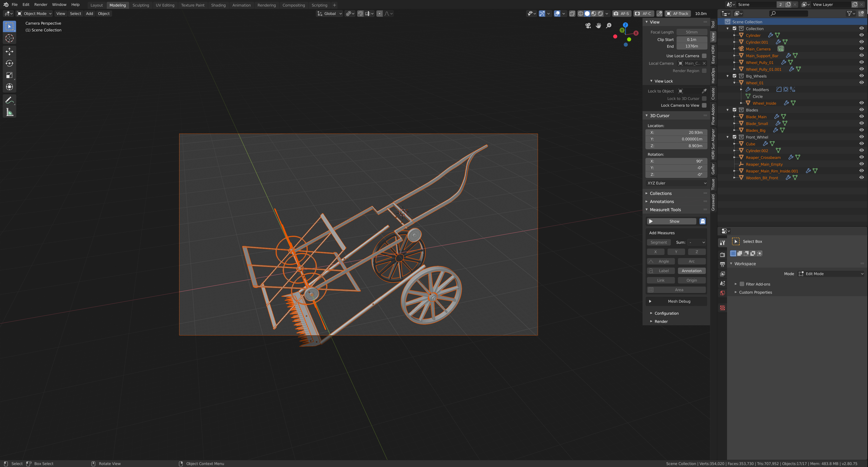Click the eyedropper next to Lock to Object
Image resolution: width=868 pixels, height=467 pixels.
[704, 91]
